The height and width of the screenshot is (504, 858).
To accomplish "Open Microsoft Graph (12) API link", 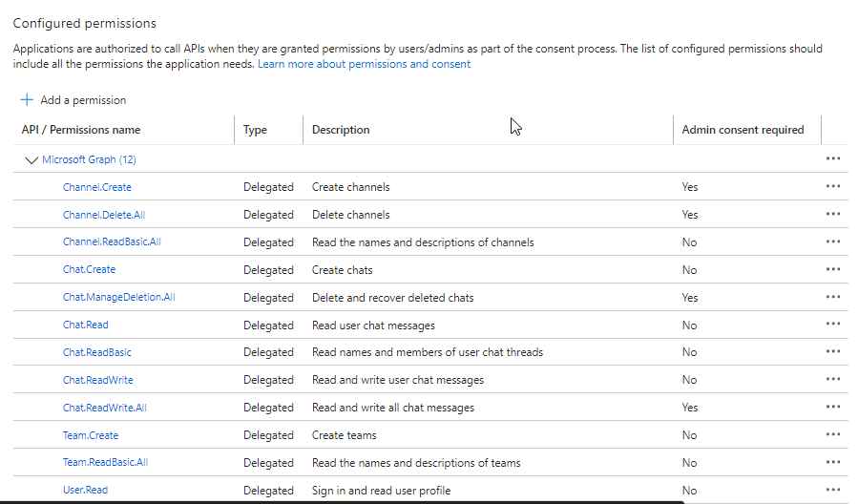I will click(x=89, y=159).
